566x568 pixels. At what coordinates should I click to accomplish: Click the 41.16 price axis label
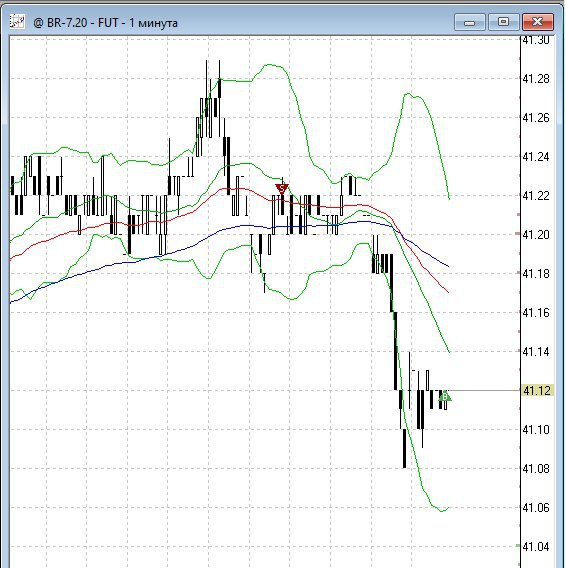[x=536, y=313]
